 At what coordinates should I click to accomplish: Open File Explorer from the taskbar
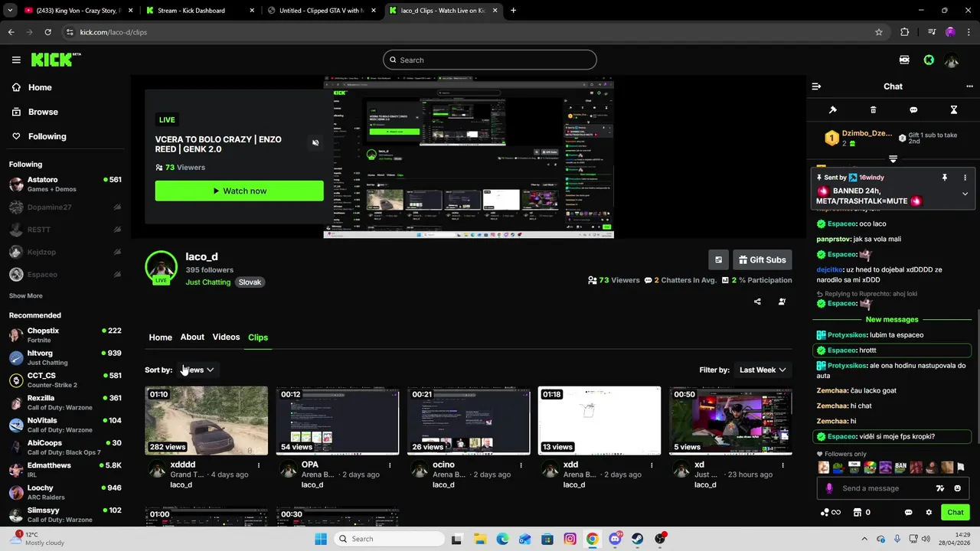coord(479,539)
